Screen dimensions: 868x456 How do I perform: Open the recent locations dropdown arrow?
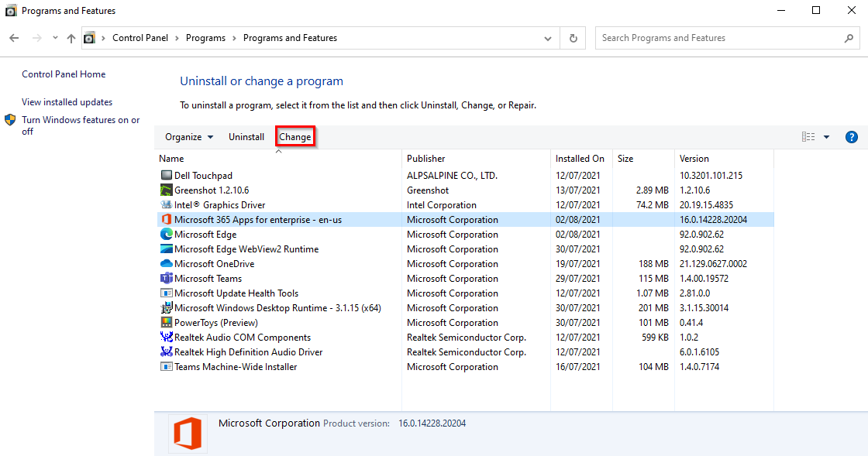click(55, 38)
